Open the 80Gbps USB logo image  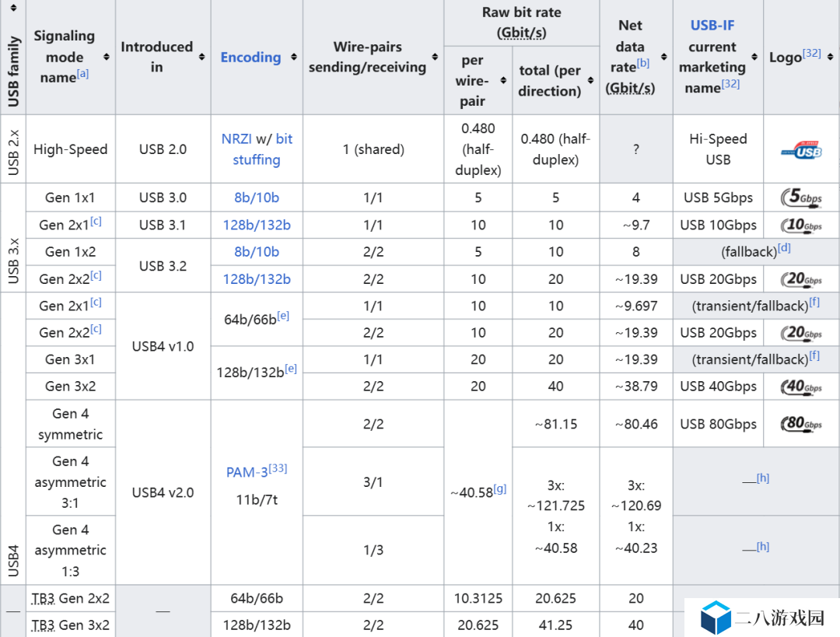[x=801, y=424]
